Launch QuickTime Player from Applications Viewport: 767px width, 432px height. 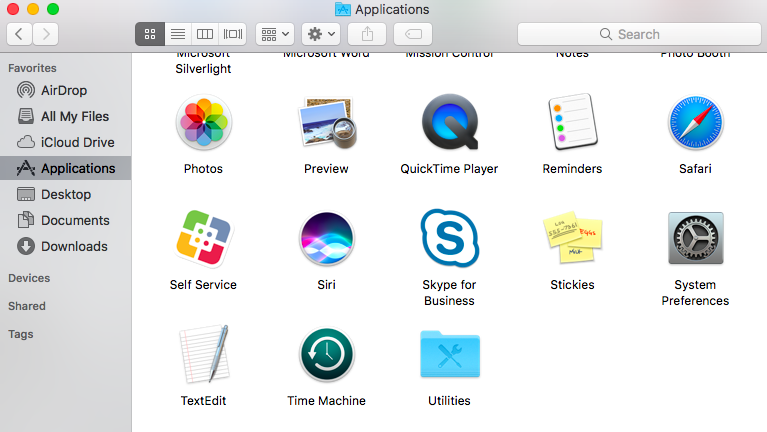point(449,124)
